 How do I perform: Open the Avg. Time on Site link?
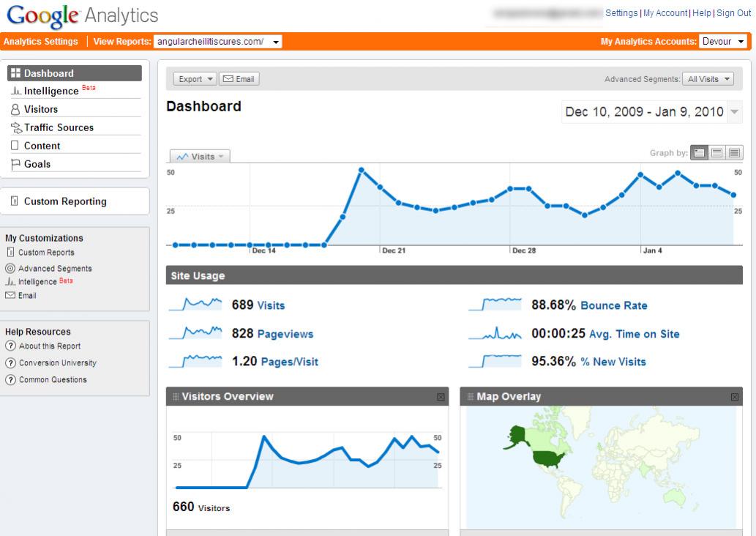(634, 334)
